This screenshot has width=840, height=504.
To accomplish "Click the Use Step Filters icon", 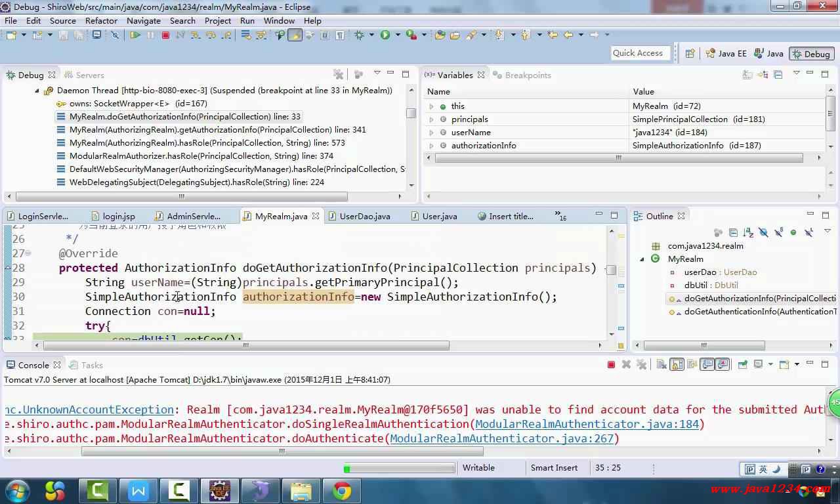I will coord(261,35).
